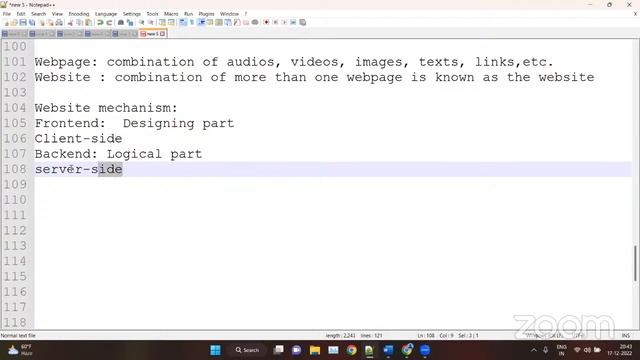
Task: Click the 'length : 2,243' status entry
Action: 340,336
